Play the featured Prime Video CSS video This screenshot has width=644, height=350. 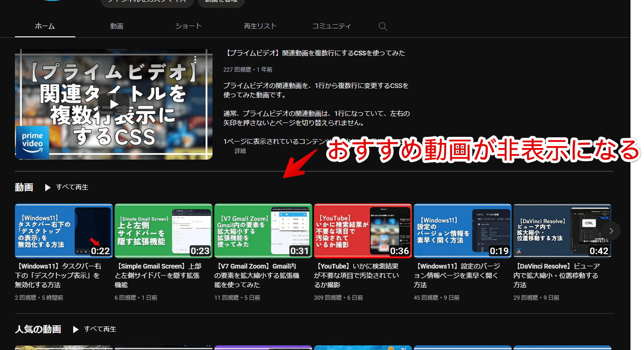pos(114,104)
